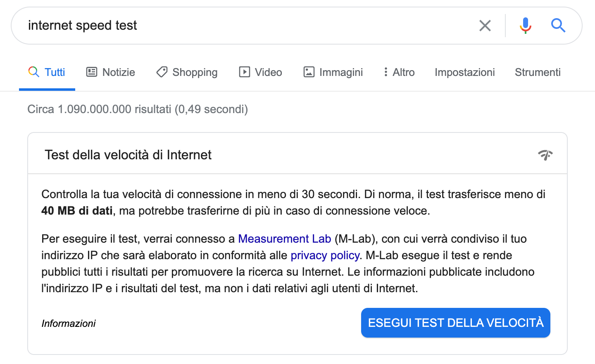The width and height of the screenshot is (595, 364).
Task: Click the newspaper icon beside Notizie
Action: [x=92, y=72]
